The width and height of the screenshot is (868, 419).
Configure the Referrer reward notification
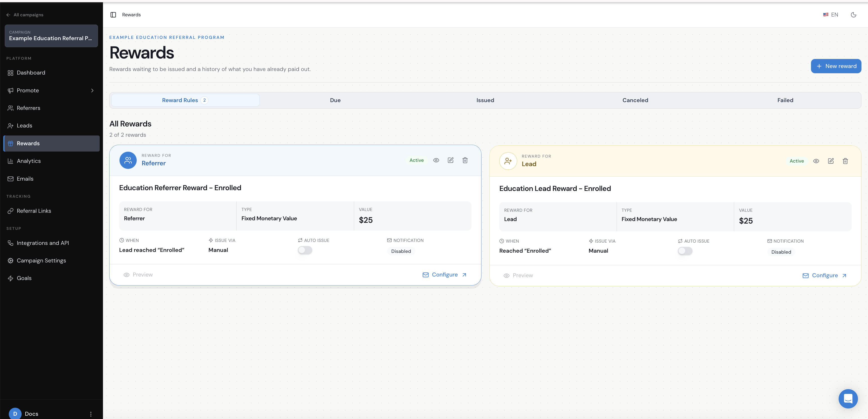click(x=445, y=275)
